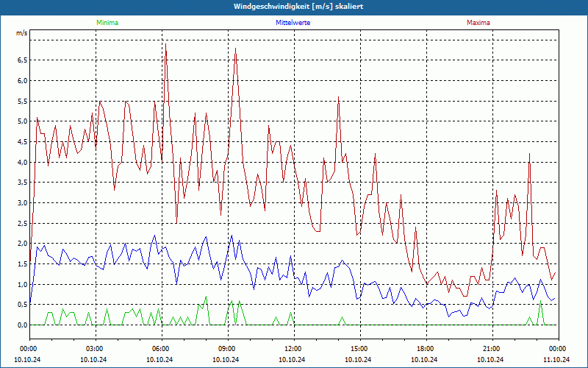588x368 pixels.
Task: Click the 21:00 time axis label
Action: point(492,349)
